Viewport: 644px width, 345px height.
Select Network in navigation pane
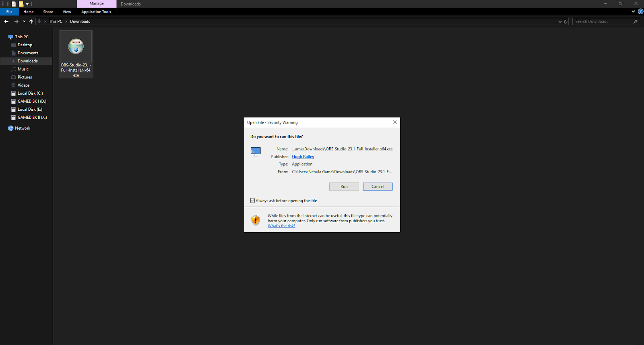click(23, 128)
